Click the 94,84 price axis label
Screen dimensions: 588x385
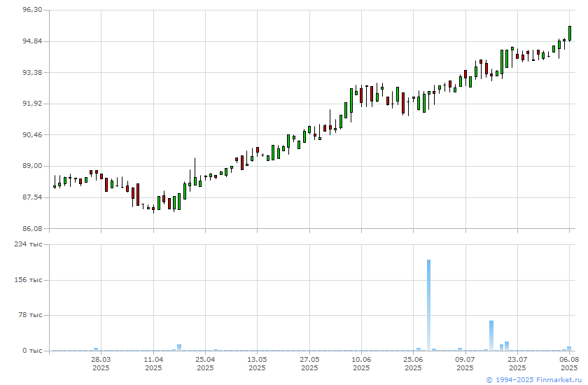[32, 41]
